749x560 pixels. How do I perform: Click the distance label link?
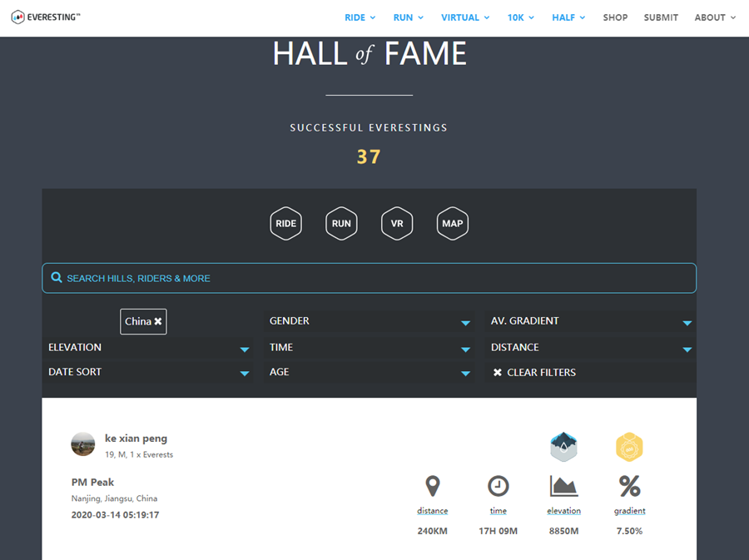tap(432, 510)
